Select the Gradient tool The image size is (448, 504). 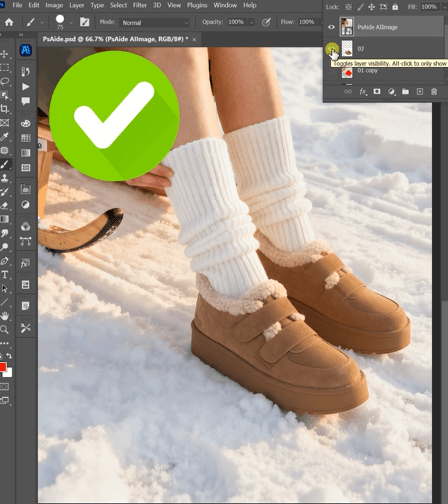click(x=4, y=219)
